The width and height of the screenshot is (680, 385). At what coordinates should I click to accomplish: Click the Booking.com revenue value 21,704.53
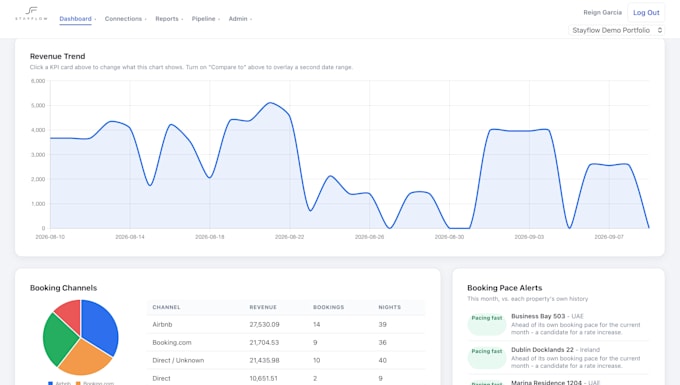pyautogui.click(x=264, y=343)
